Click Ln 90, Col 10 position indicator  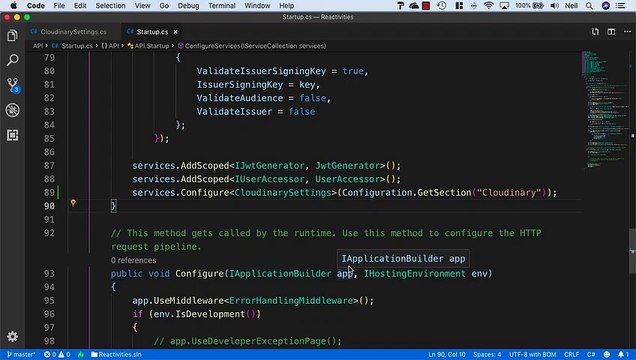click(447, 354)
